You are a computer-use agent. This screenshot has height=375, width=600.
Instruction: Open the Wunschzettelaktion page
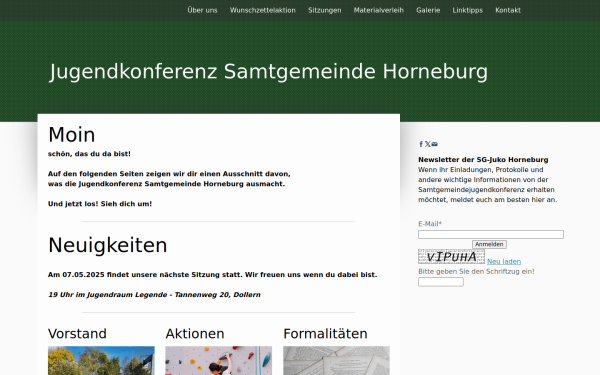click(x=262, y=10)
